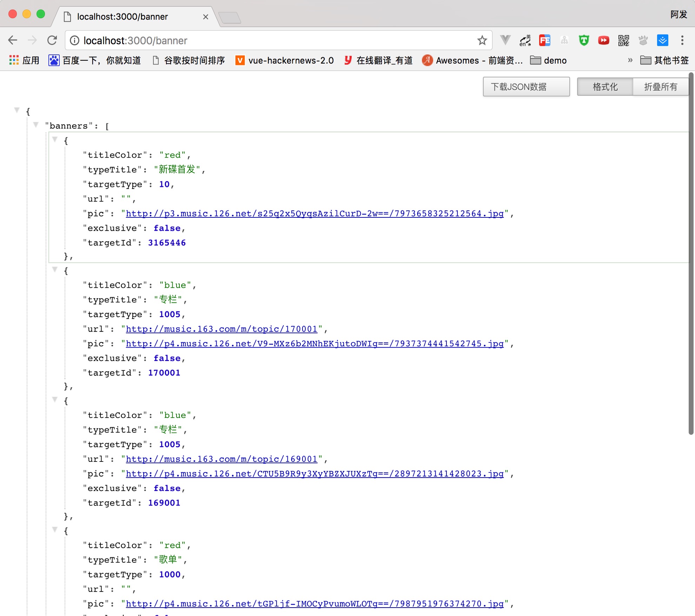Click the 折叠所有 button

[x=660, y=87]
